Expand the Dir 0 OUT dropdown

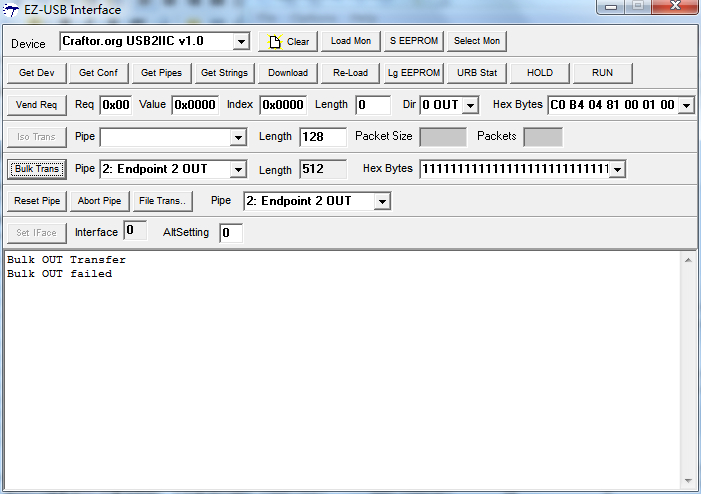click(470, 105)
